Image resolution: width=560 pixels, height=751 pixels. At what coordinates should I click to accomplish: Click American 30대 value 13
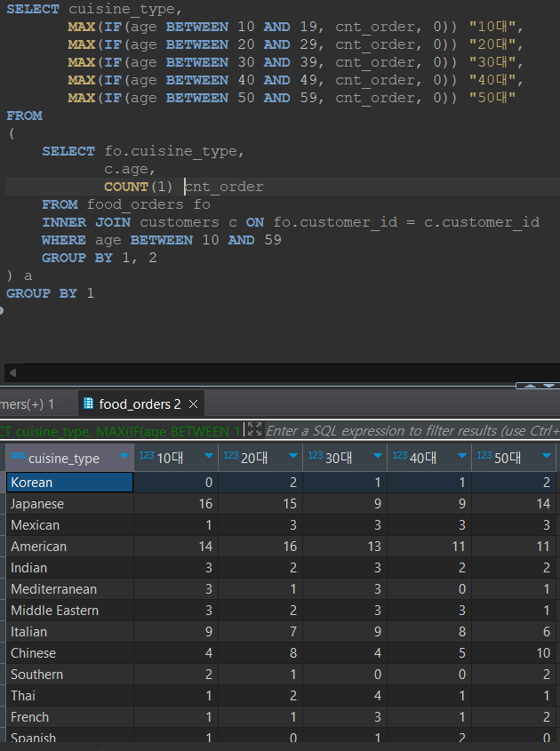(344, 547)
